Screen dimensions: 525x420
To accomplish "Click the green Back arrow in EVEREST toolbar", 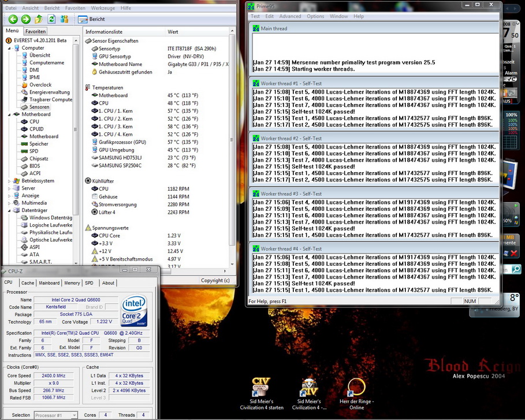I will point(13,19).
